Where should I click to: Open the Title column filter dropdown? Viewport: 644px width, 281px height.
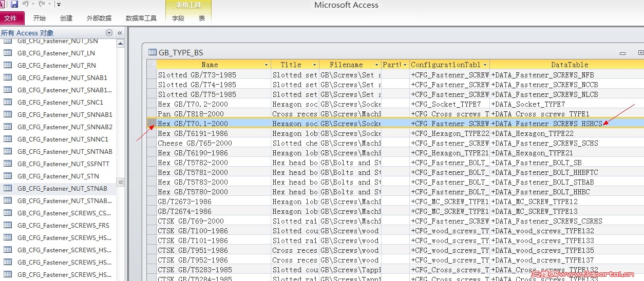pyautogui.click(x=314, y=65)
